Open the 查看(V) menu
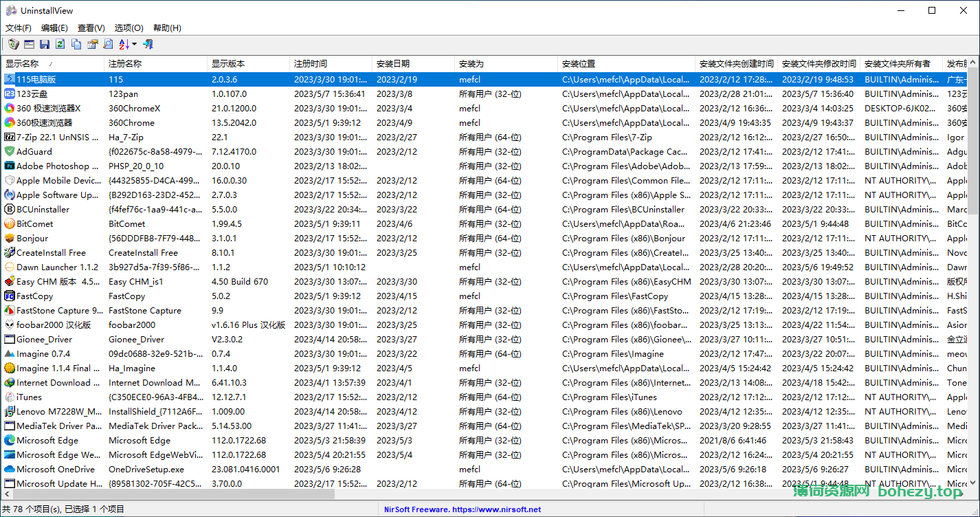 (x=91, y=28)
